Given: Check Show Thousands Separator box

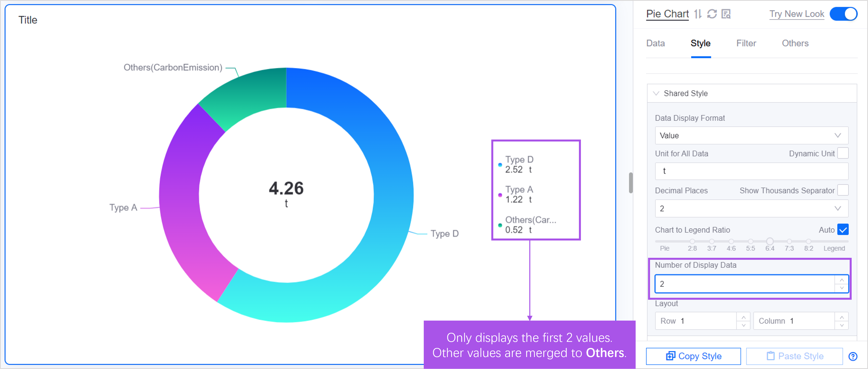Looking at the screenshot, I should [842, 190].
